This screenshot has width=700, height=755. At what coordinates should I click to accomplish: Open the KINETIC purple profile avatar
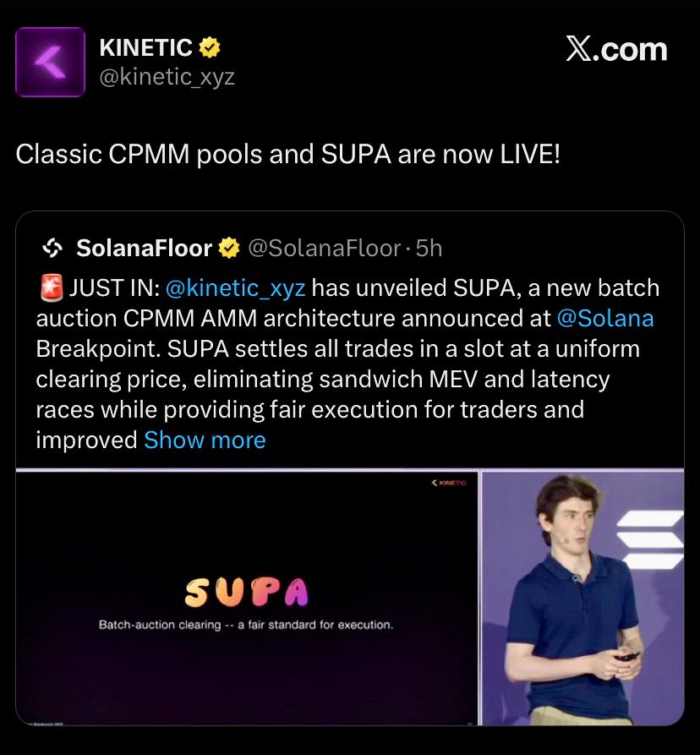tap(51, 62)
